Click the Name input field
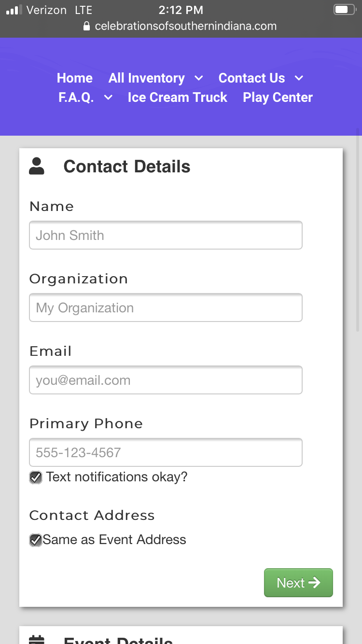 coord(166,235)
